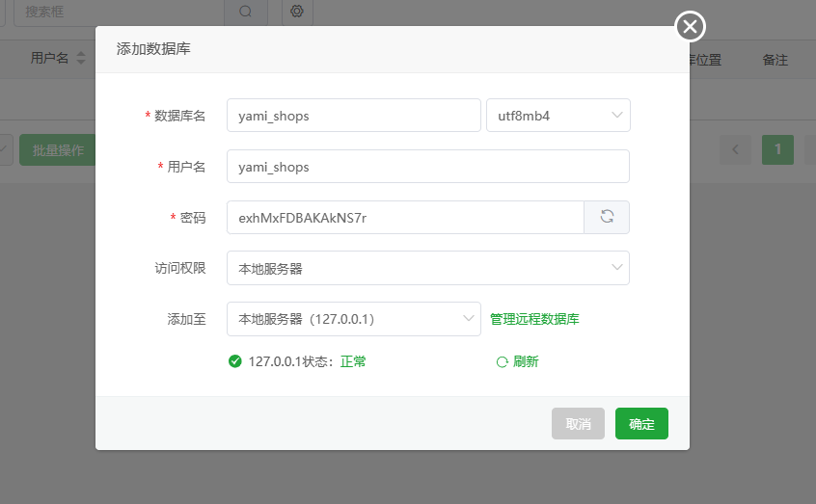Image resolution: width=816 pixels, height=504 pixels.
Task: Go to previous page arrow
Action: [x=735, y=149]
